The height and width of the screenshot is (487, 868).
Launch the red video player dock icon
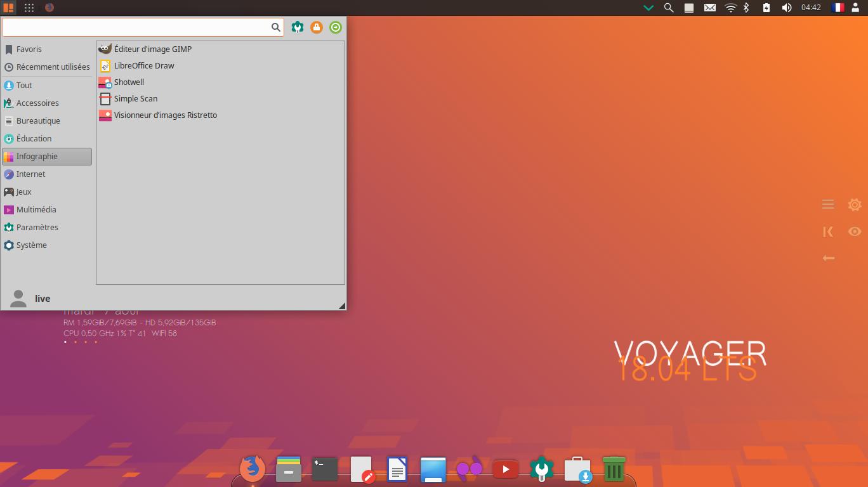pyautogui.click(x=506, y=469)
